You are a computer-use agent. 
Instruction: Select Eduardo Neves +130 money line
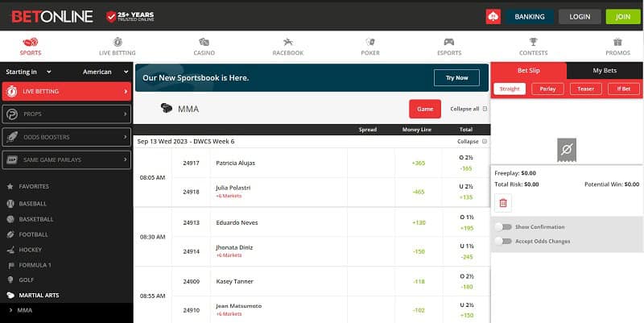click(419, 222)
